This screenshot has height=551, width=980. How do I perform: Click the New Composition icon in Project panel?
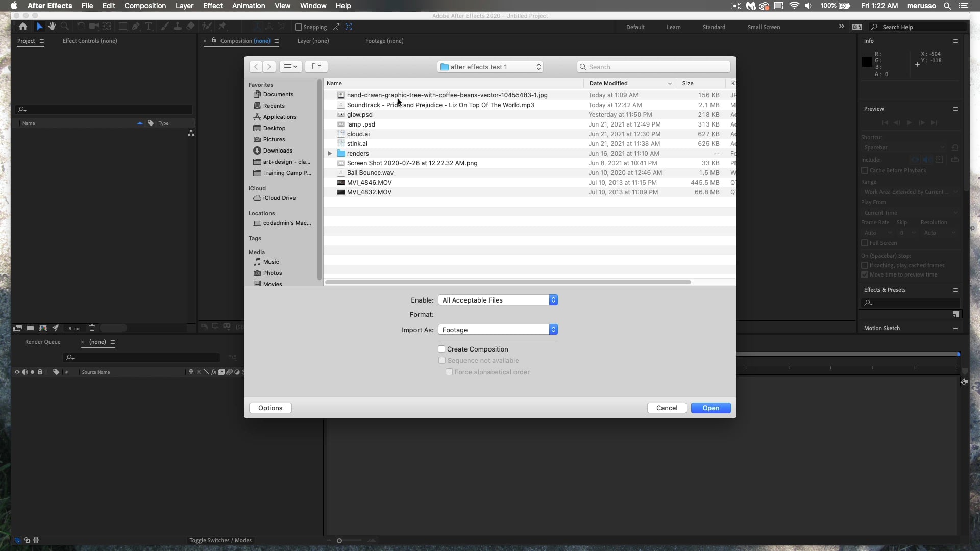(x=43, y=328)
